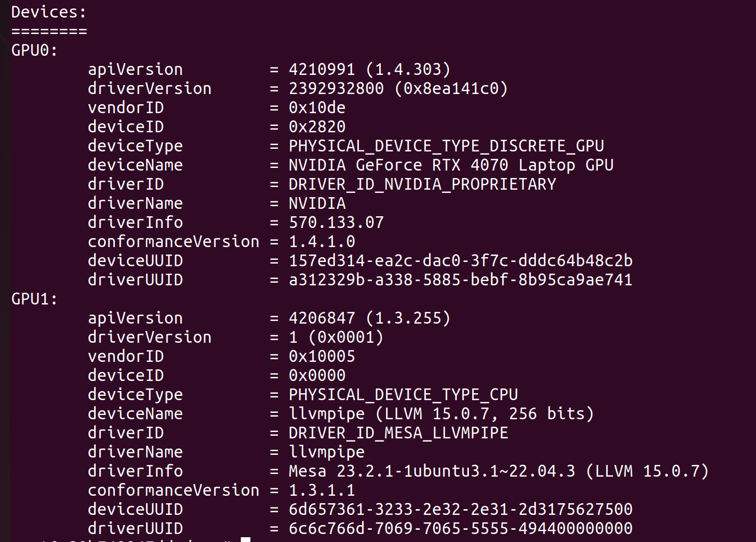Click the "Devices:" heading text

(x=48, y=12)
